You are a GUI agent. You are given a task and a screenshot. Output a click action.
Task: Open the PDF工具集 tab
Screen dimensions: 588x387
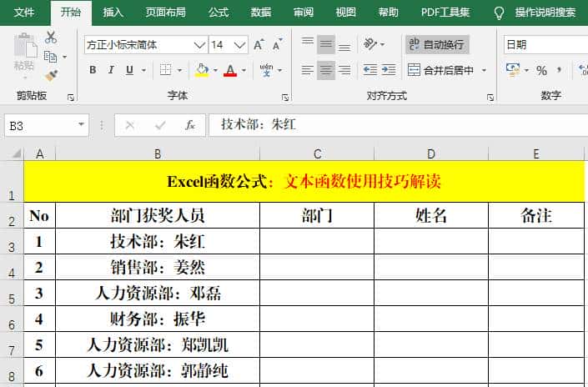pos(445,13)
